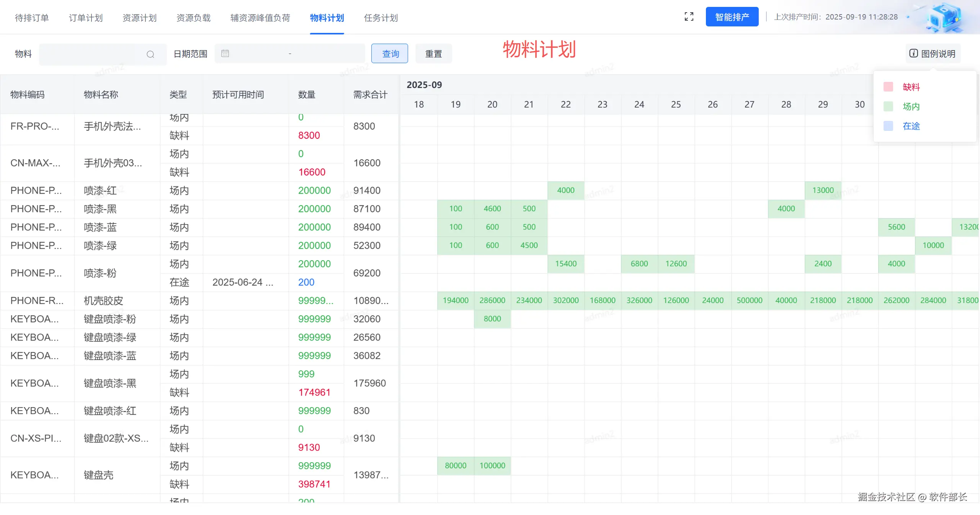The image size is (980, 515).
Task: Click the calendar icon in date range
Action: pyautogui.click(x=225, y=54)
